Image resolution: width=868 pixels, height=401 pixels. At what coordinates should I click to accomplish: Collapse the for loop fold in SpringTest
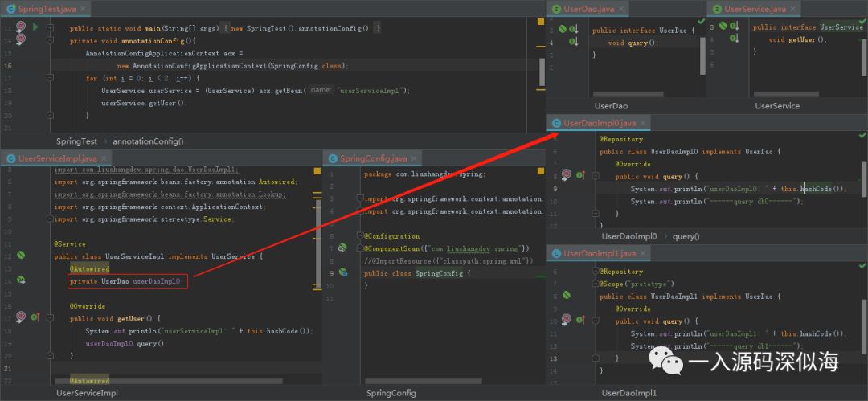click(50, 77)
